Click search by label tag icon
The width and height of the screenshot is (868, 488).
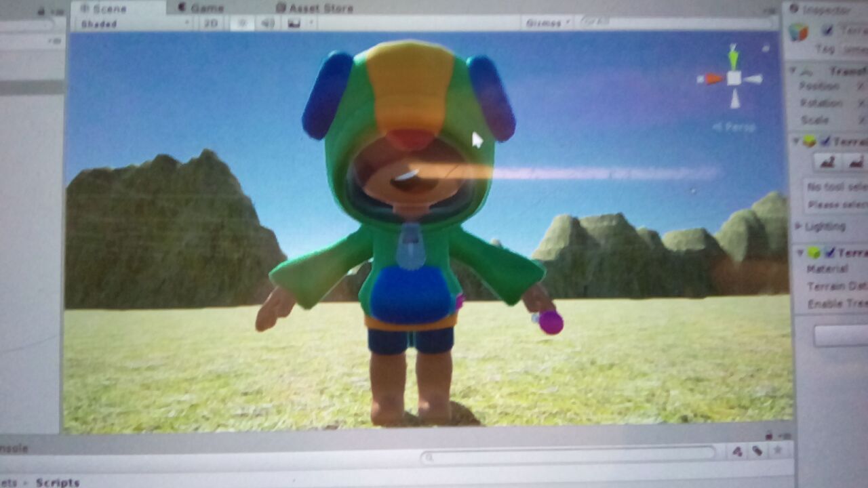coord(757,451)
